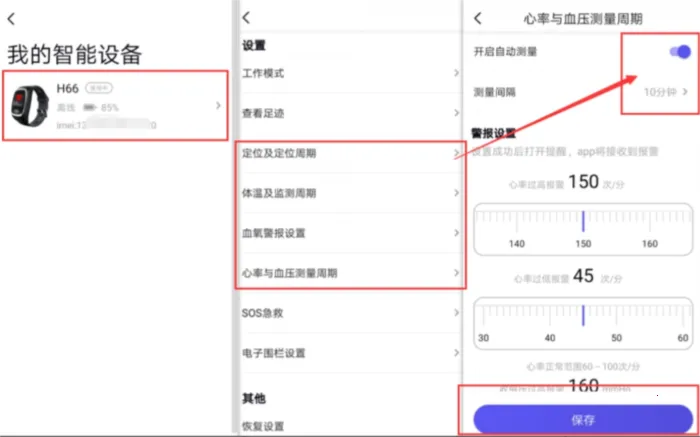Open 电子围栏设置 option
This screenshot has width=700, height=437.
[x=350, y=352]
